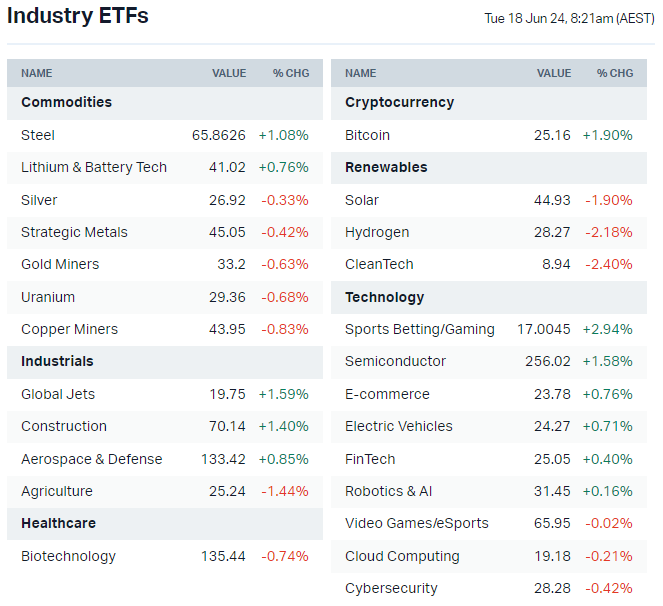Click the Industry ETFs page title
The width and height of the screenshot is (663, 606).
[x=78, y=16]
